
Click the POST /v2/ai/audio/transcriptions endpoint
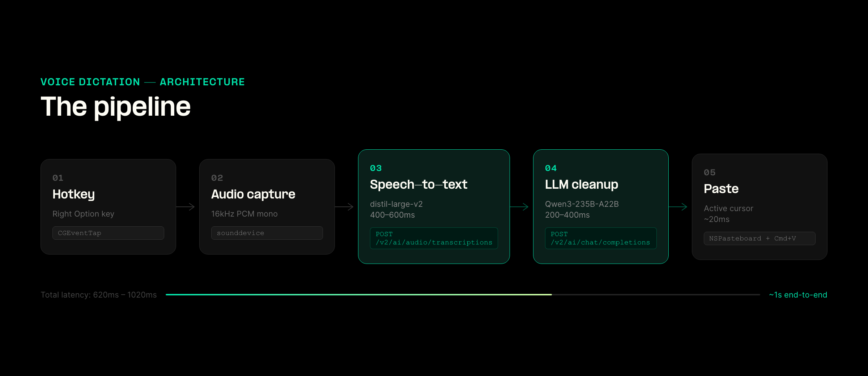[x=434, y=238]
